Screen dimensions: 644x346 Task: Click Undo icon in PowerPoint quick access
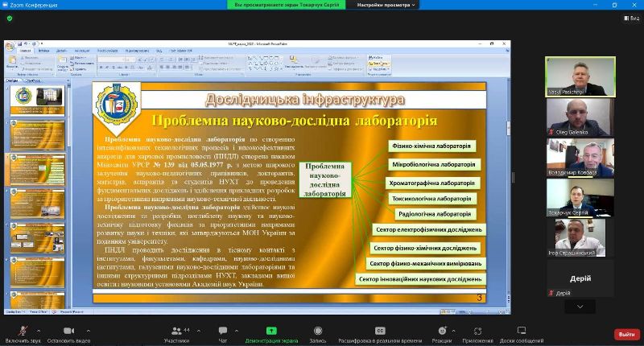(x=26, y=43)
